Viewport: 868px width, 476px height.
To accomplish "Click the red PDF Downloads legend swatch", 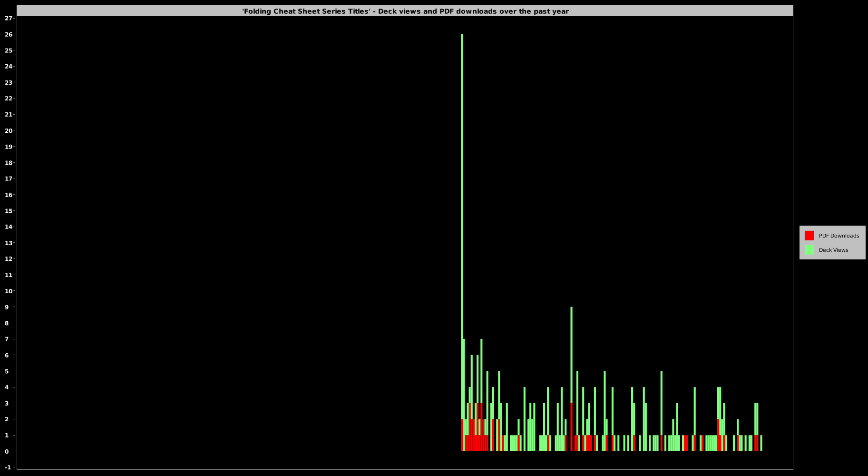I will (809, 236).
